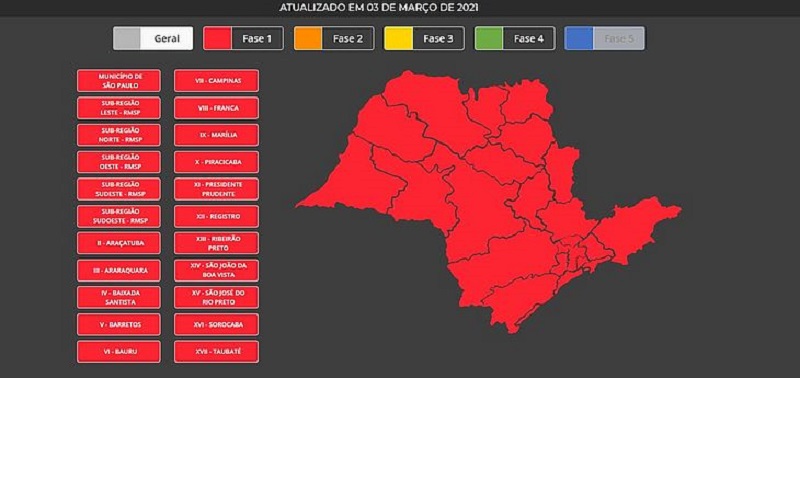
Task: Select IV - Baixada Santista region
Action: [x=119, y=297]
